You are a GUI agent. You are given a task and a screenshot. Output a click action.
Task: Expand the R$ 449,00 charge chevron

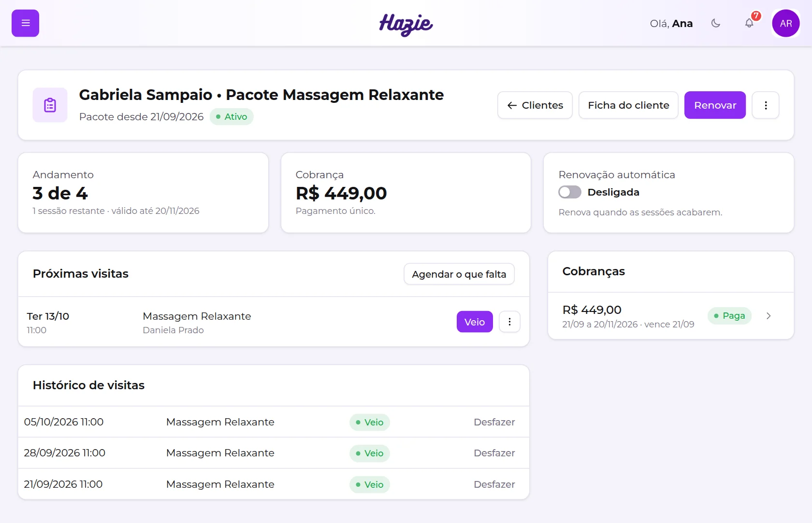768,316
